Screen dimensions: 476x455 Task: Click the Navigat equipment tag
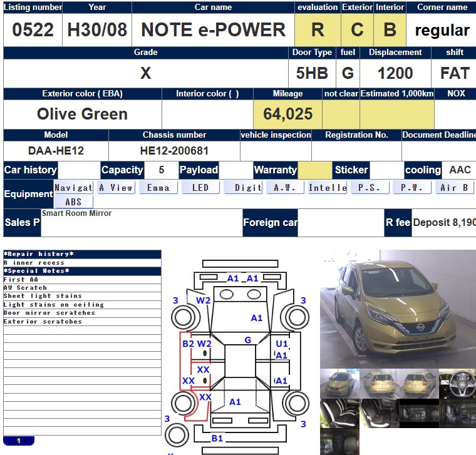click(x=73, y=188)
